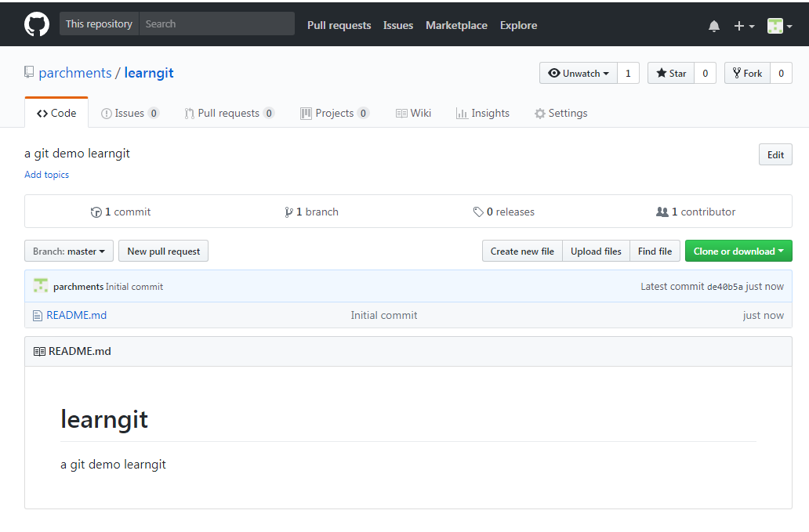The height and width of the screenshot is (532, 809).
Task: Open the Branch: master selector
Action: click(69, 251)
